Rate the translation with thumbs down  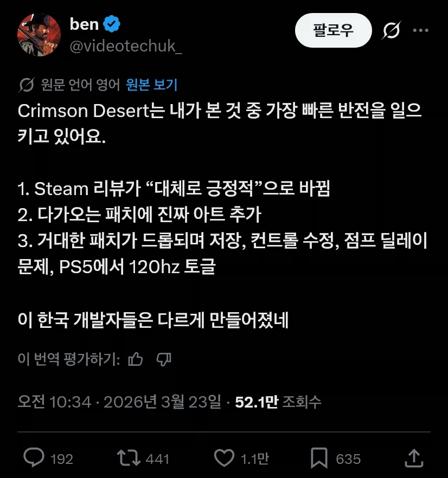[x=164, y=359]
